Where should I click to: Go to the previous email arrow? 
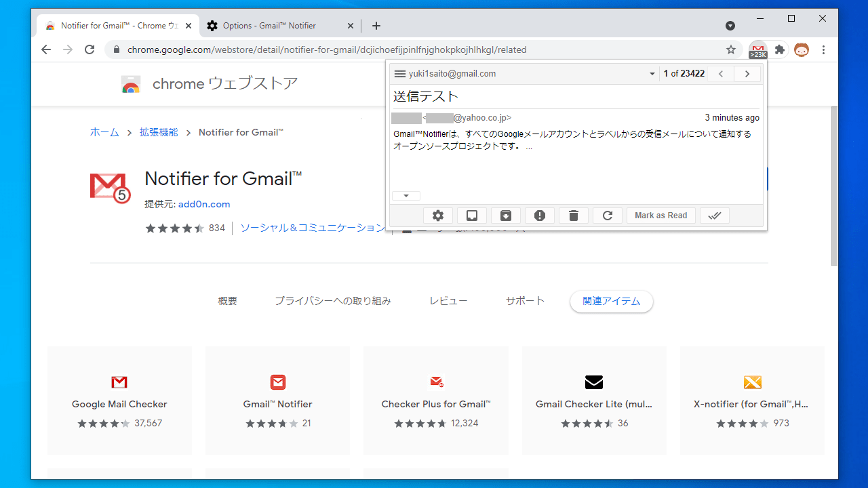click(x=721, y=74)
